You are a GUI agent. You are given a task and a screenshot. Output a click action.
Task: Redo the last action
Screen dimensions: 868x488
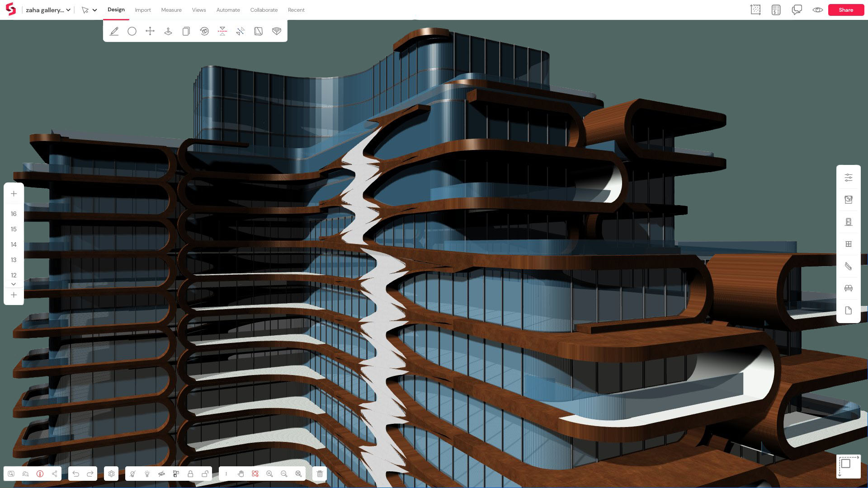(90, 474)
